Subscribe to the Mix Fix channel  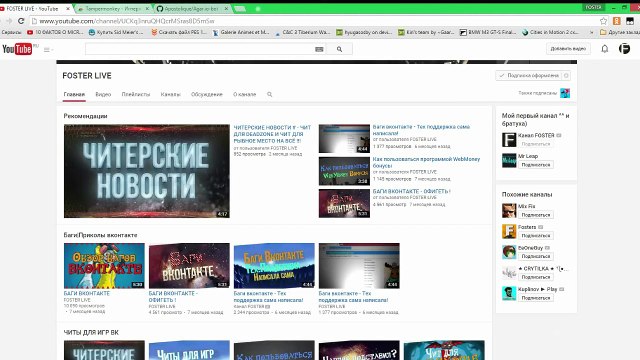[536, 215]
